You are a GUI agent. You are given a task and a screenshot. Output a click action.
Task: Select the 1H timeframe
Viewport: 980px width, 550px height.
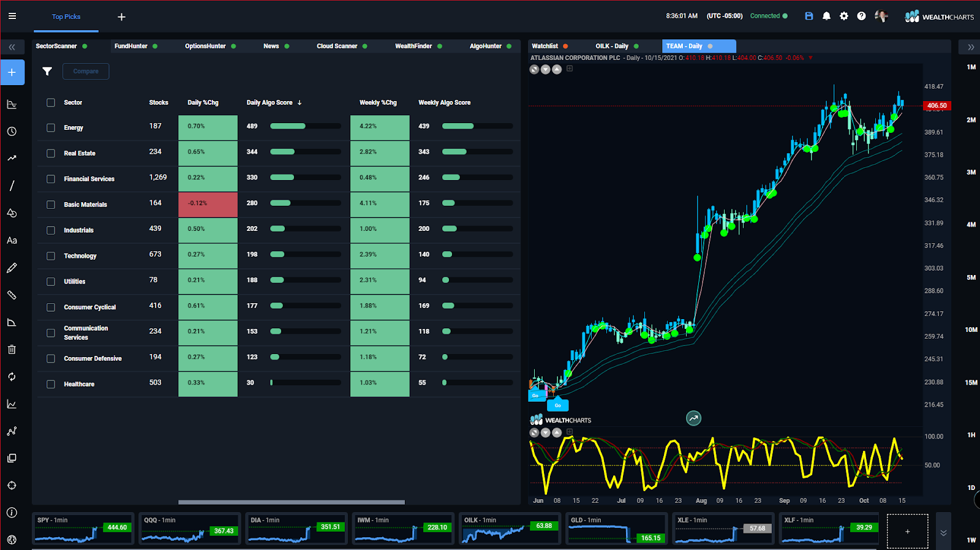(971, 435)
